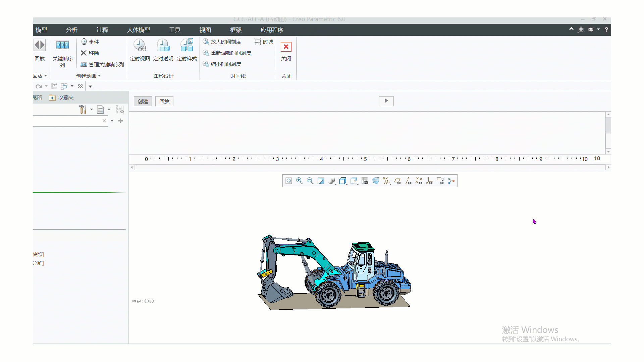Click the redo arrow in quick access toolbar
The height and width of the screenshot is (362, 644).
point(39,86)
